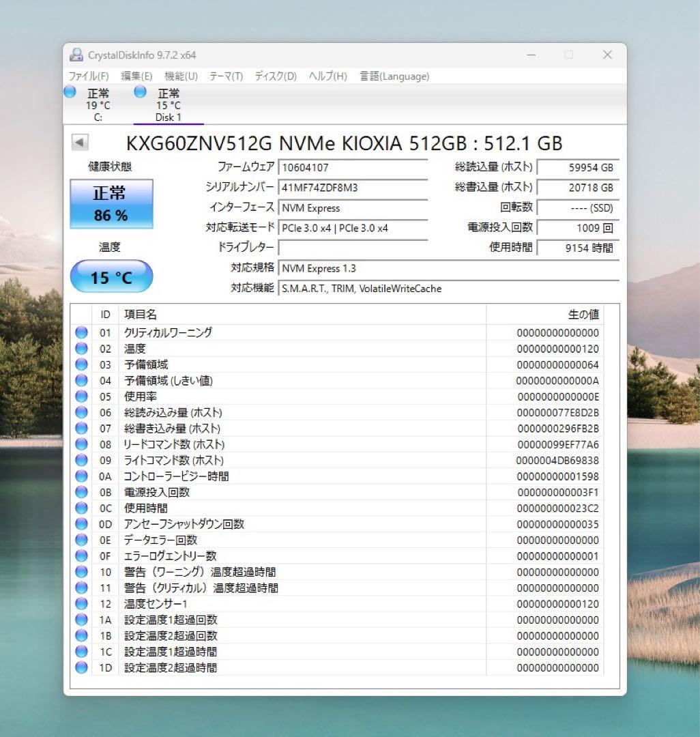The height and width of the screenshot is (737, 700).
Task: Switch to the C: drive tab
Action: point(98,104)
